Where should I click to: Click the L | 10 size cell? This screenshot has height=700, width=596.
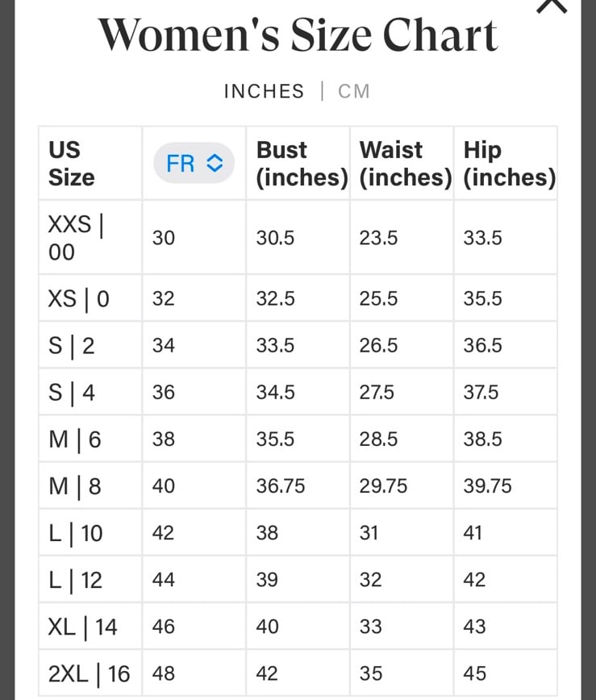click(90, 533)
